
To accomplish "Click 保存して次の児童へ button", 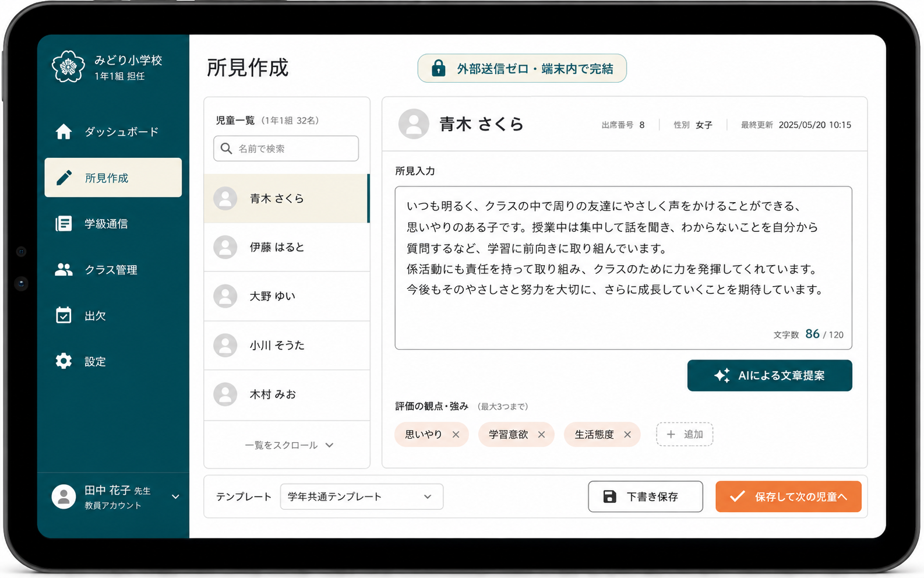I will 788,496.
